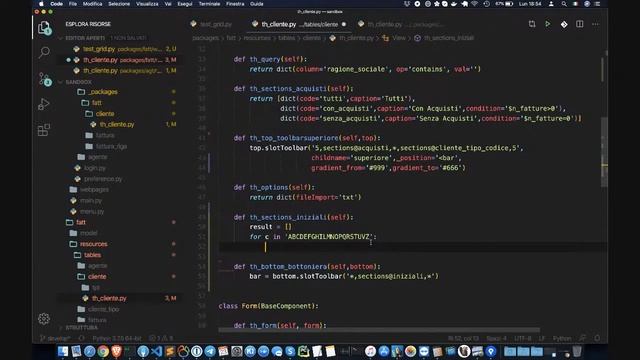Switch to the th_cliente.py tables/cliente tab

(x=299, y=24)
